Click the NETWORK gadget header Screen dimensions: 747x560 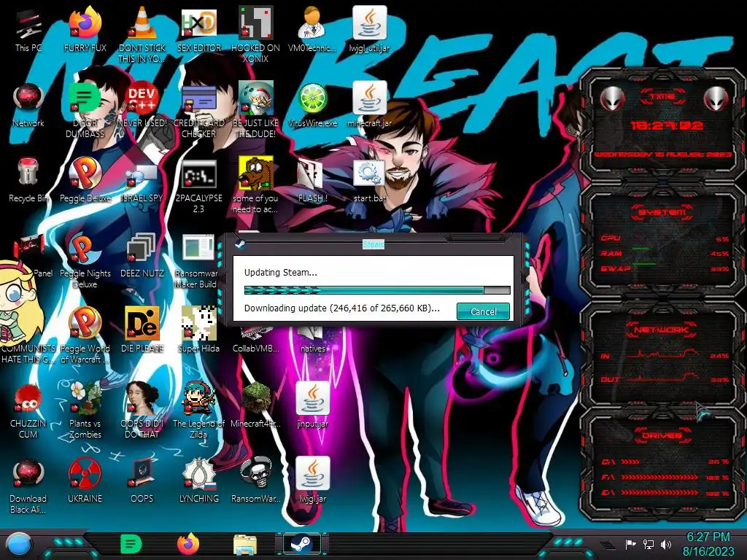coord(662,330)
